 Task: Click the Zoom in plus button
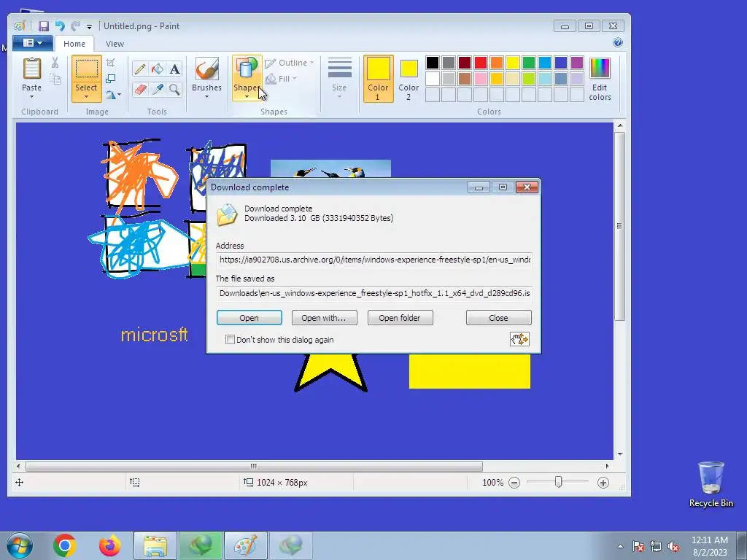603,483
